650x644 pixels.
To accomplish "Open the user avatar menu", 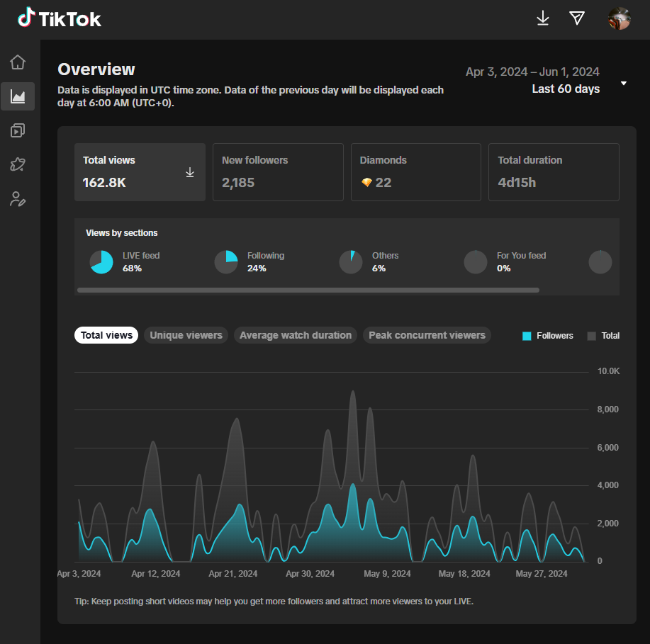I will 620,18.
